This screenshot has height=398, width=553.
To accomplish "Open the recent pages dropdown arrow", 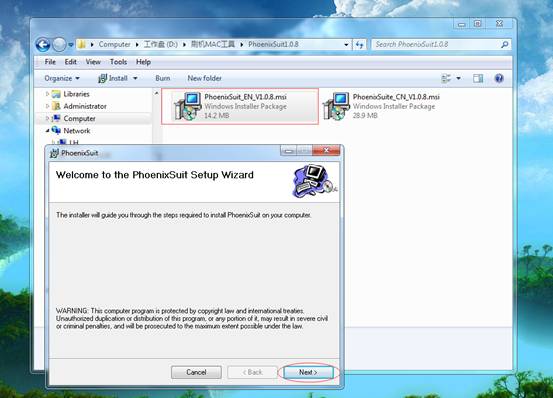I will click(x=71, y=45).
